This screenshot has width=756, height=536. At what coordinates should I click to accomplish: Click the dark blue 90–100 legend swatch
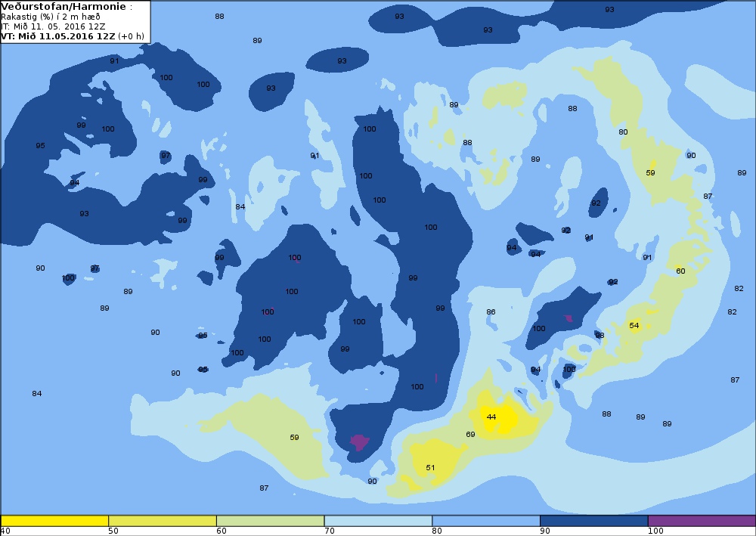(594, 521)
